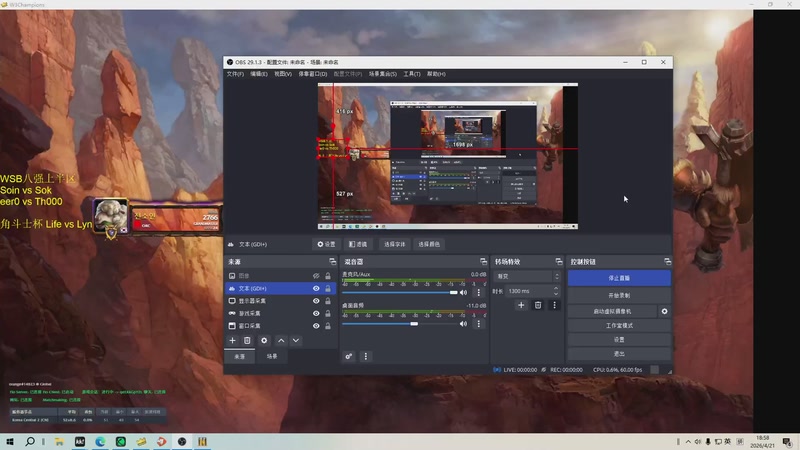Click 退出 button
Image resolution: width=800 pixels, height=450 pixels.
(619, 354)
